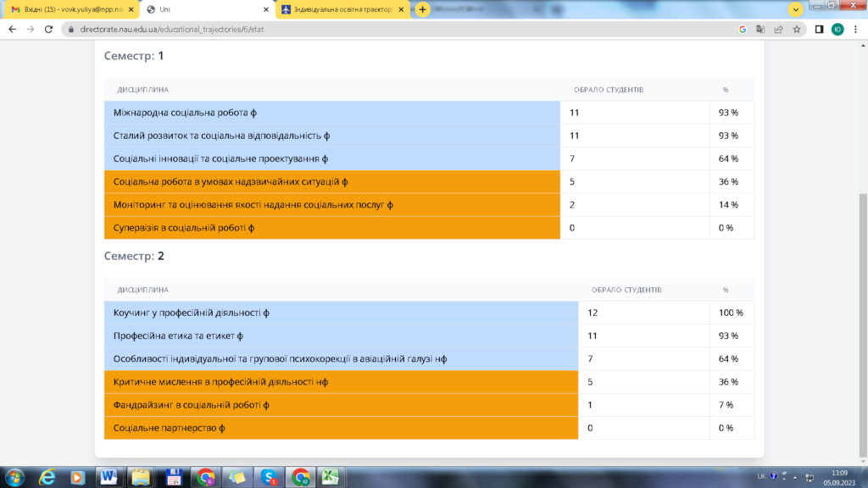Open Skype from the taskbar
This screenshot has height=488, width=868.
click(269, 477)
